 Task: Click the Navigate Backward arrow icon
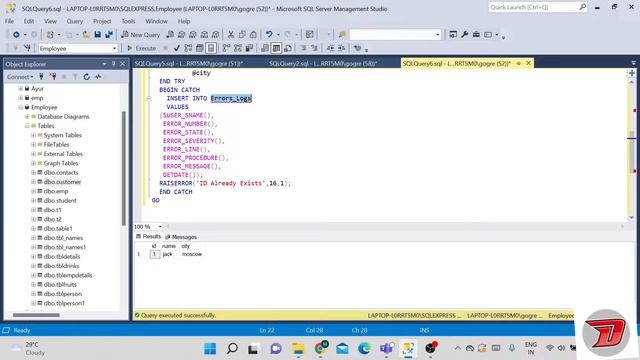coord(16,35)
